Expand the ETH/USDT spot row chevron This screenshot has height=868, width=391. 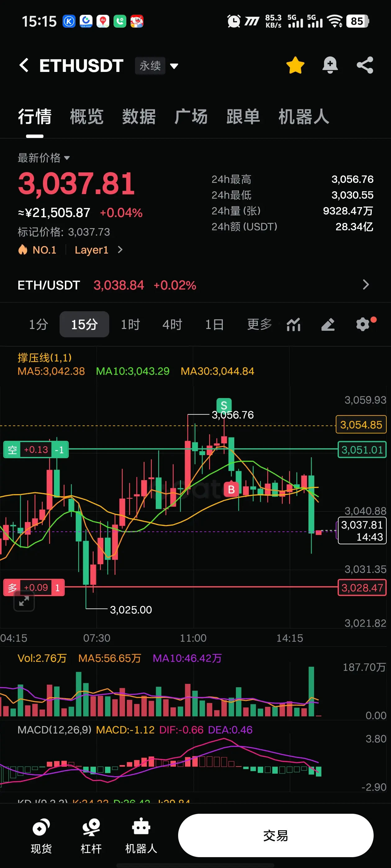366,285
